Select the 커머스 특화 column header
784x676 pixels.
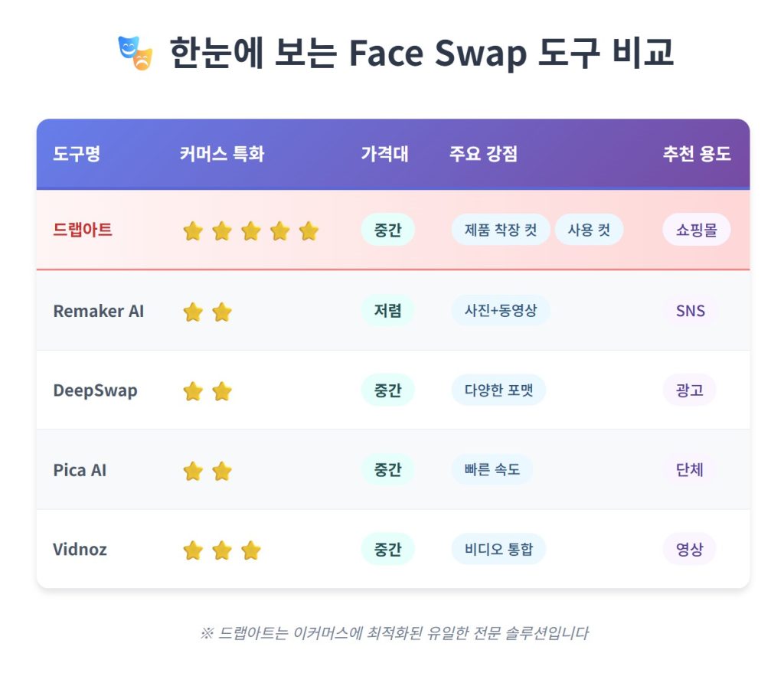(x=222, y=154)
